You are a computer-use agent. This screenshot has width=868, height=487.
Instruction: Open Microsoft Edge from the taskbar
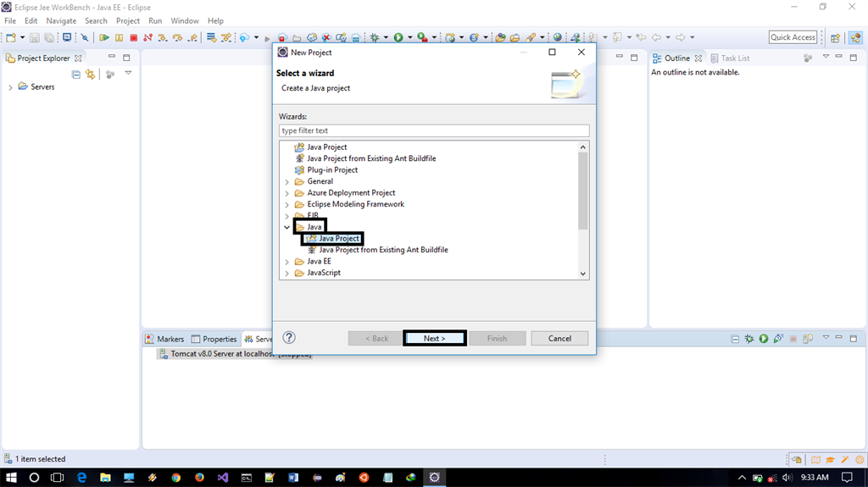tap(82, 478)
